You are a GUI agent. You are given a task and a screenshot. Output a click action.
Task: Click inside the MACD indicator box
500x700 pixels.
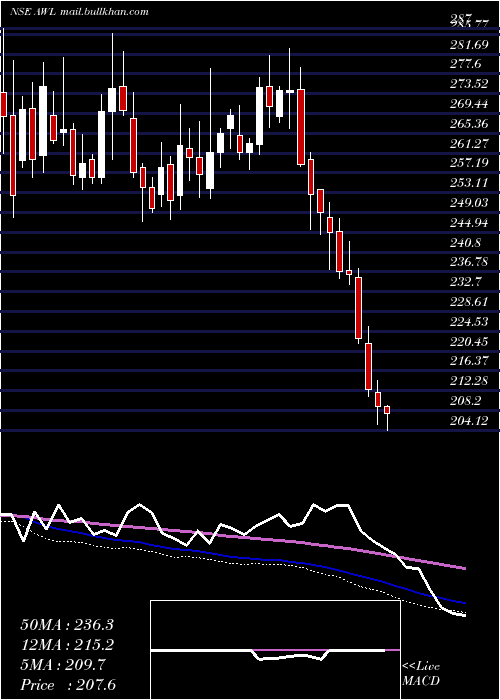(x=275, y=650)
